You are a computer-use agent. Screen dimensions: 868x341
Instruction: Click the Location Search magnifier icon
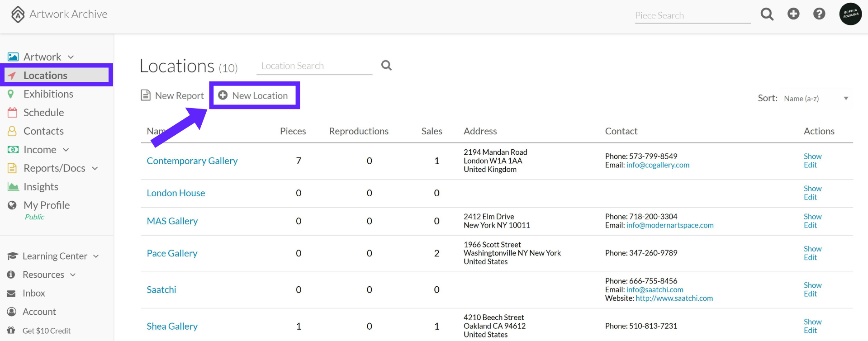386,66
